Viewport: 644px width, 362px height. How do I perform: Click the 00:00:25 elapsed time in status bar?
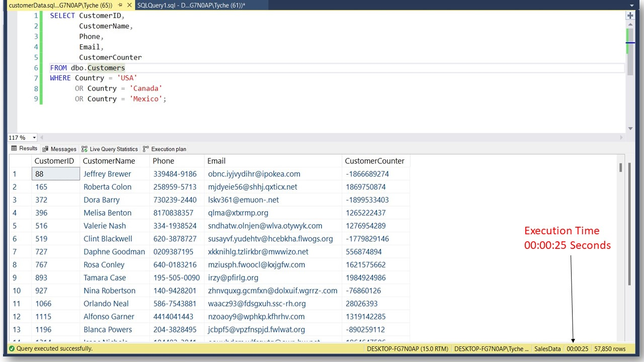pos(578,349)
